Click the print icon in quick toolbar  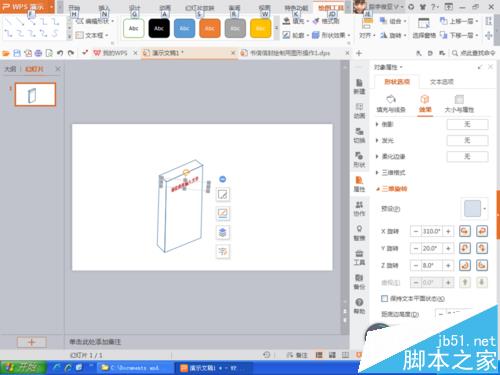click(x=38, y=53)
